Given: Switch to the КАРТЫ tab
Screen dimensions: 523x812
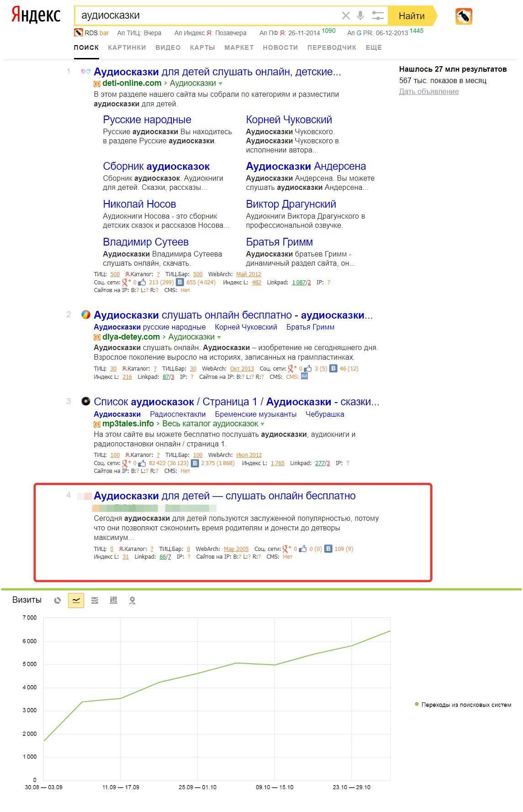Looking at the screenshot, I should (x=202, y=47).
